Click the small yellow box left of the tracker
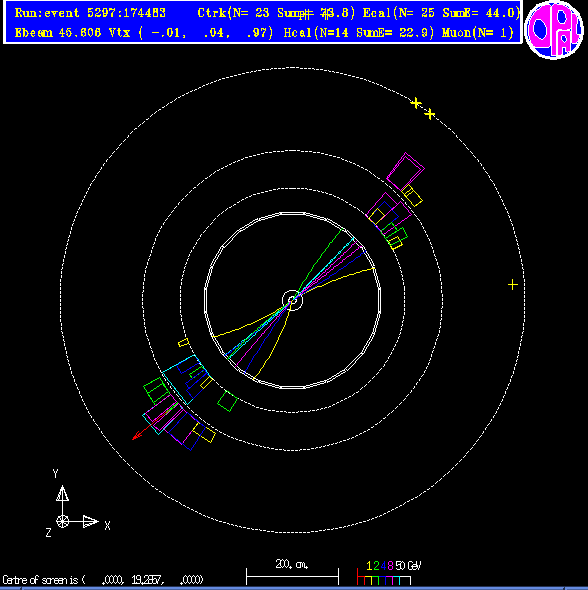The height and width of the screenshot is (590, 588). tap(183, 342)
